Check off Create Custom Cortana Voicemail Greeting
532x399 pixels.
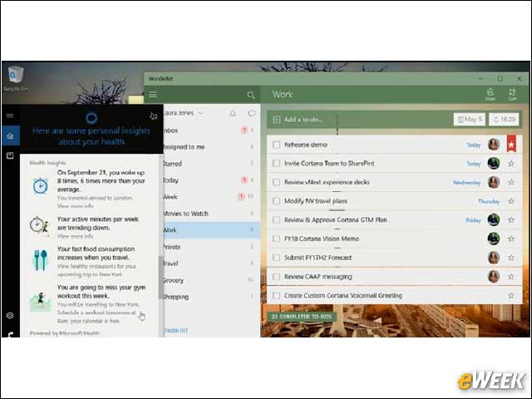pyautogui.click(x=277, y=296)
